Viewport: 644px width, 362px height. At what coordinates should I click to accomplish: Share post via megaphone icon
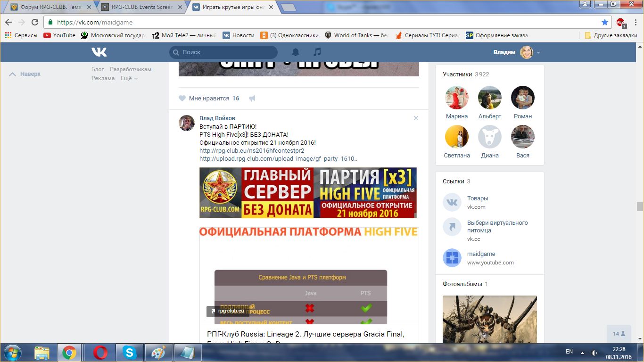tap(252, 99)
